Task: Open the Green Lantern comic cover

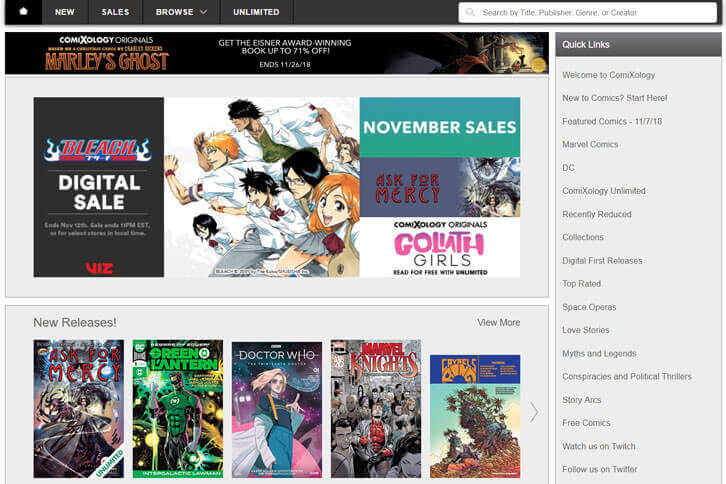Action: [x=178, y=409]
